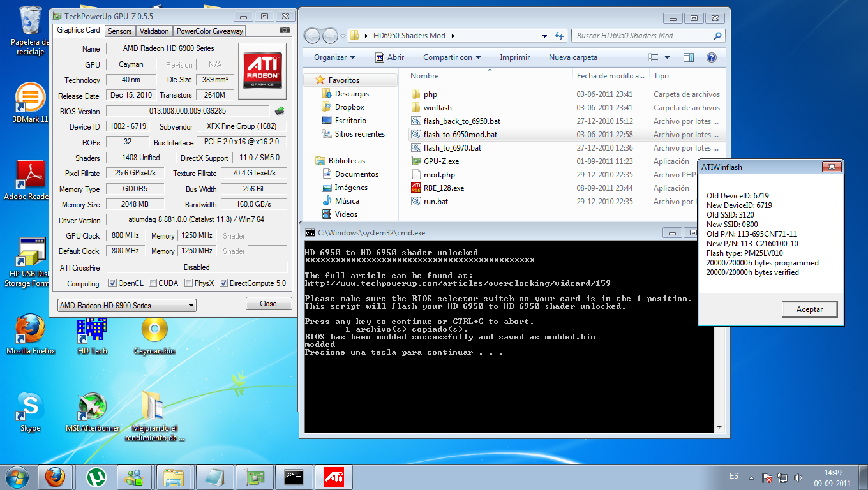Click the BIOS Version field in GPU-Z
Screen dimensions: 868x490
pos(188,111)
